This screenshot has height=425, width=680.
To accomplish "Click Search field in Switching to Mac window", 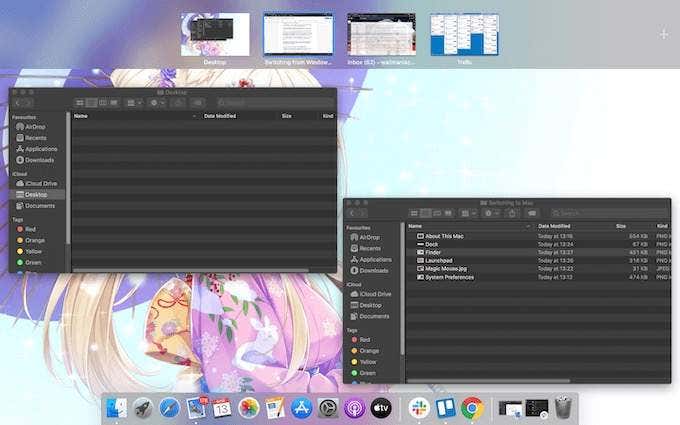I will [609, 213].
